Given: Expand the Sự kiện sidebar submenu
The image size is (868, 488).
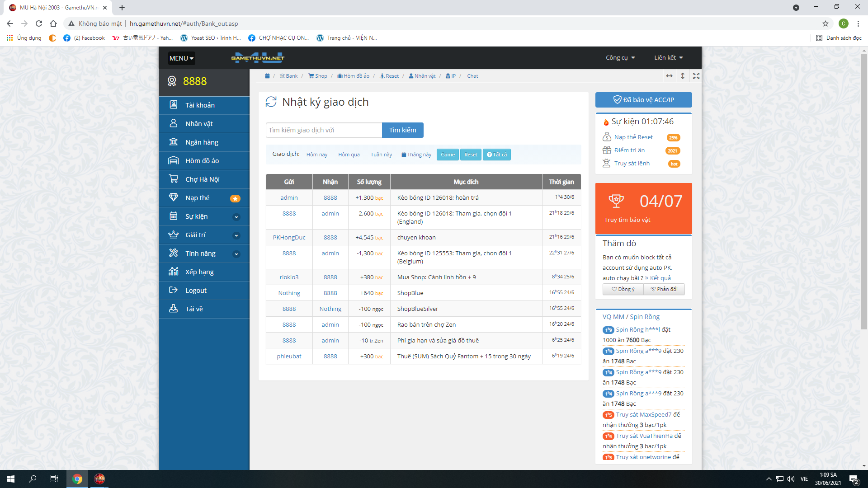Looking at the screenshot, I should [236, 217].
